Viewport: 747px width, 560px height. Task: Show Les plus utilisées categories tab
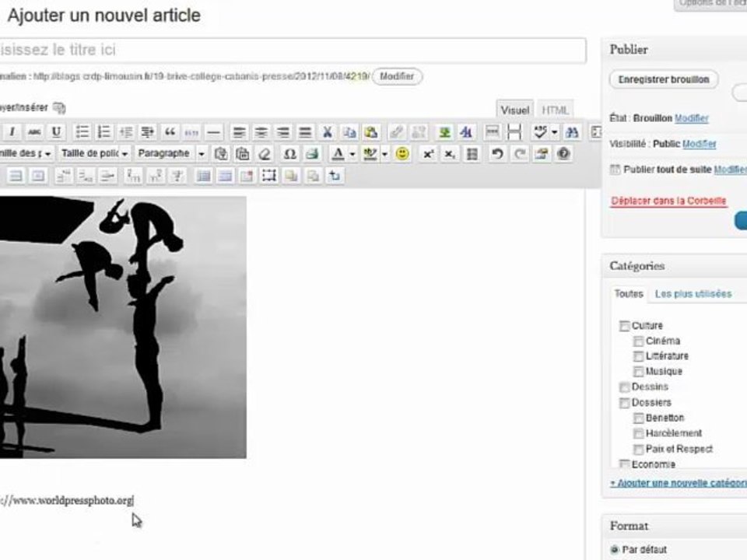693,294
